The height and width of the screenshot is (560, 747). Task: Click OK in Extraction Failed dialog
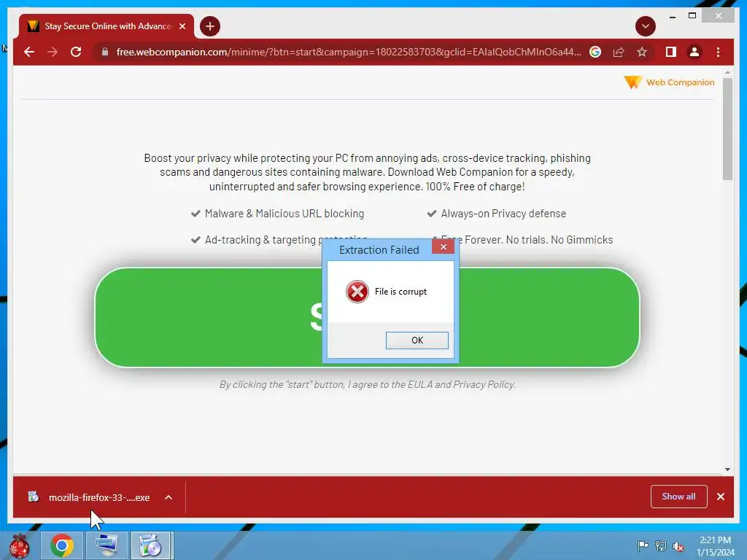[x=417, y=340]
